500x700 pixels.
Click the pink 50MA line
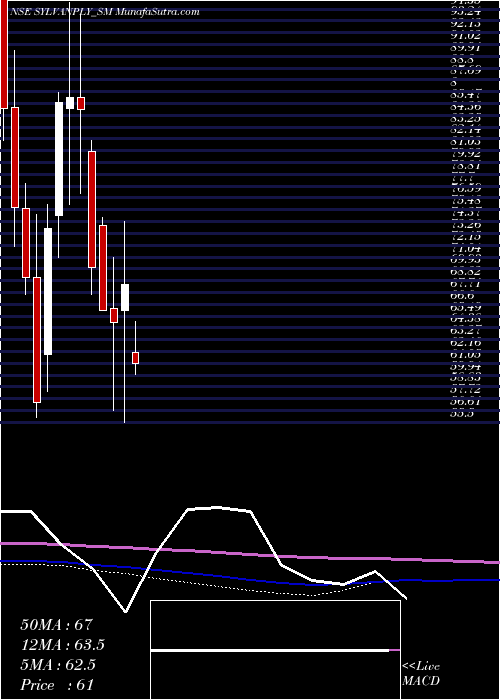pos(250,554)
